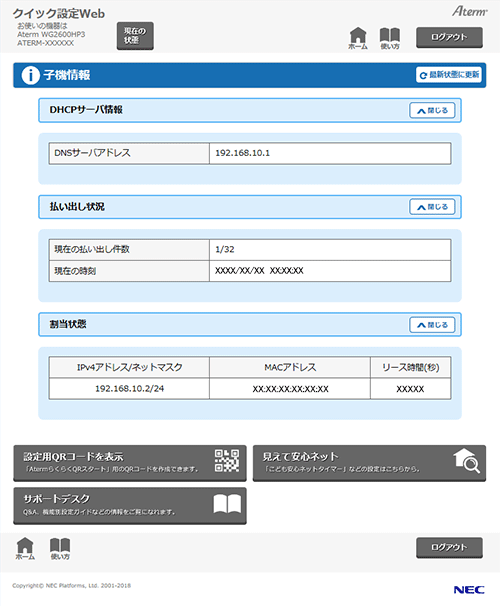Click the DNSサーバアドレス label
Viewport: 500px width, 606px height.
[92, 153]
